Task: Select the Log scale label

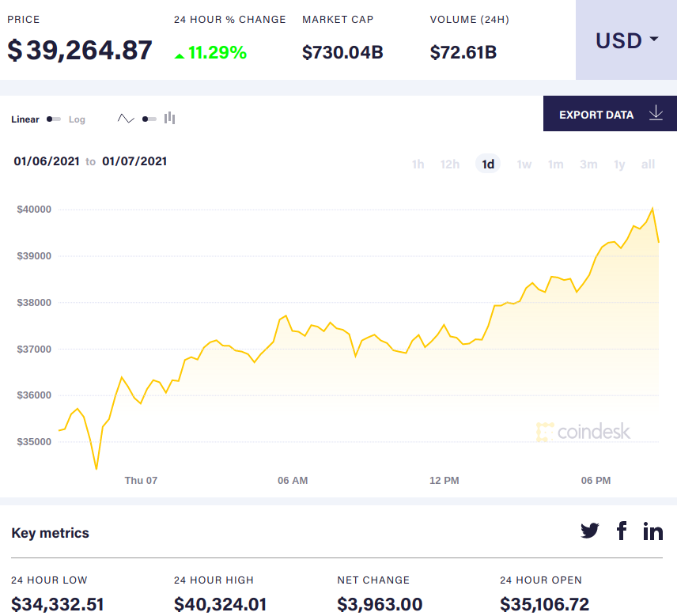Action: point(77,119)
